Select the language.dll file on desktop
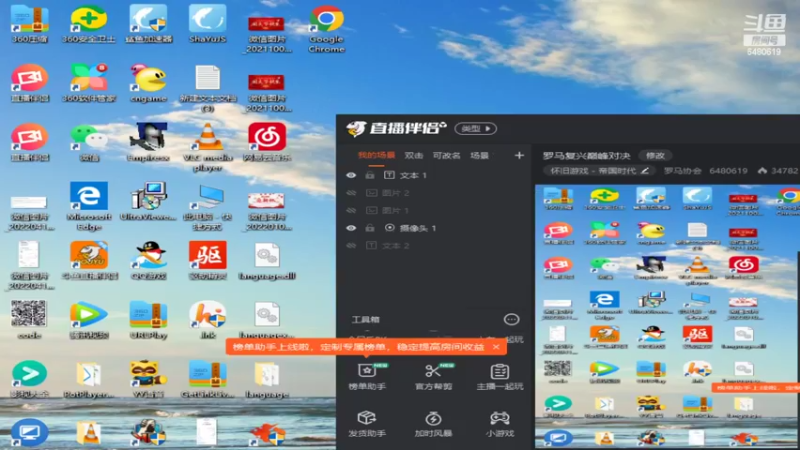The height and width of the screenshot is (450, 800). click(267, 261)
